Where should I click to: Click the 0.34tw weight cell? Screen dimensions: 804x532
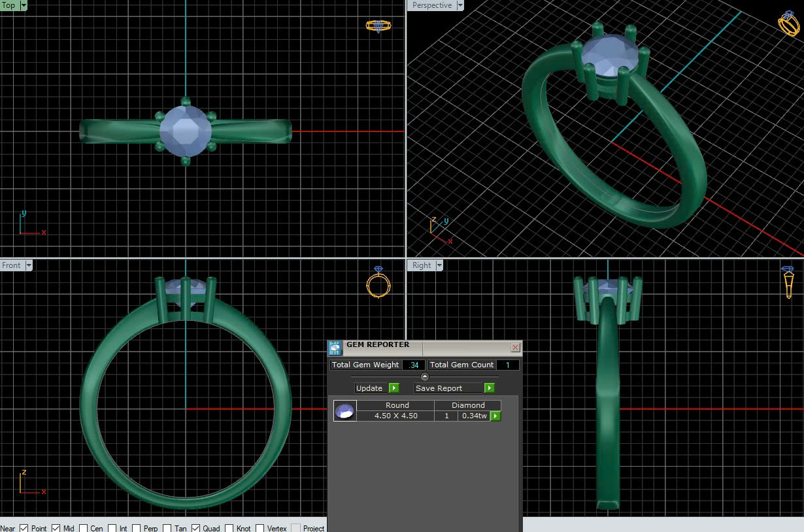[475, 416]
